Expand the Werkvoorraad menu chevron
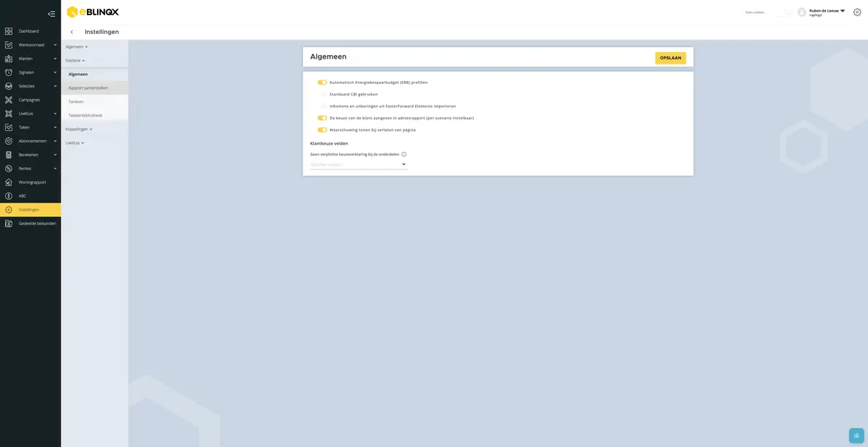Viewport: 868px width, 447px height. click(x=55, y=45)
